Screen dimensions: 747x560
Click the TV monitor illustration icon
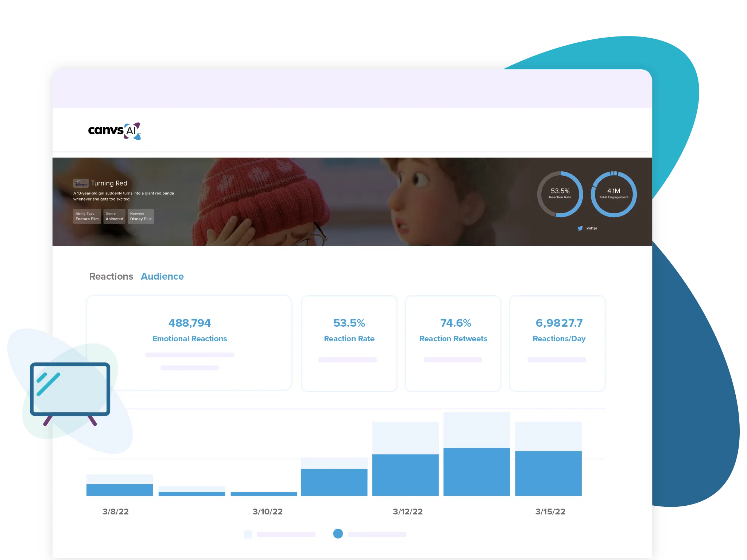(70, 394)
